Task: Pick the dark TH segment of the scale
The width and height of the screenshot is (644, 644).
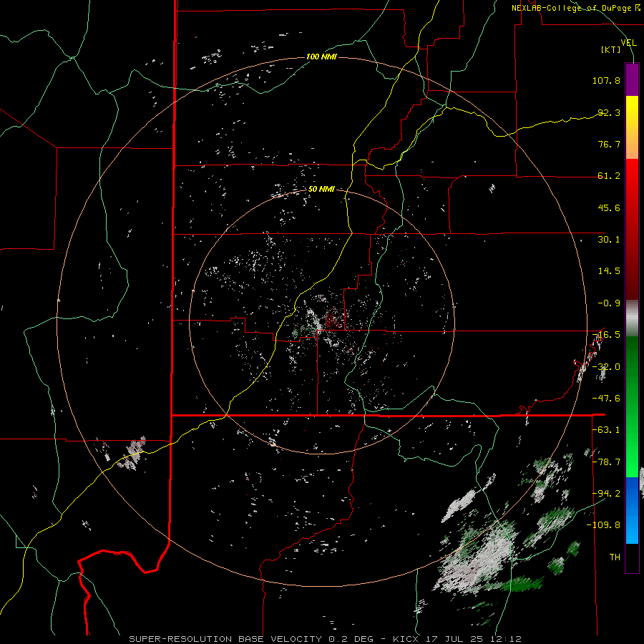Action: 632,558
